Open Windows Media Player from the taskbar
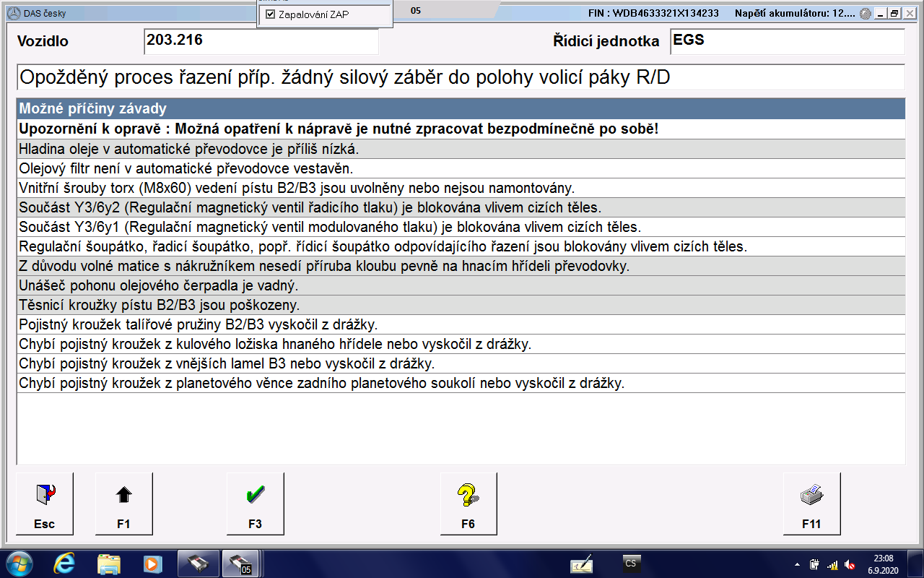The image size is (924, 578). [152, 563]
